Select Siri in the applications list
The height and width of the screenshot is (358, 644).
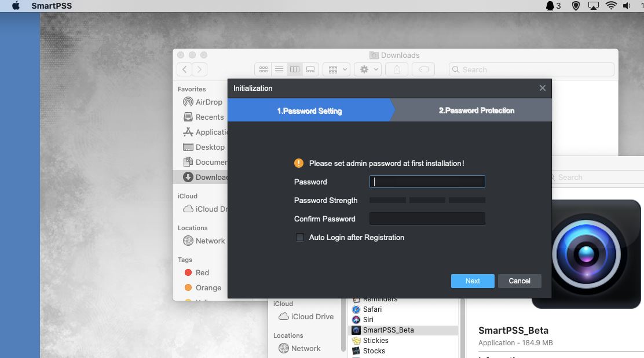coord(363,319)
